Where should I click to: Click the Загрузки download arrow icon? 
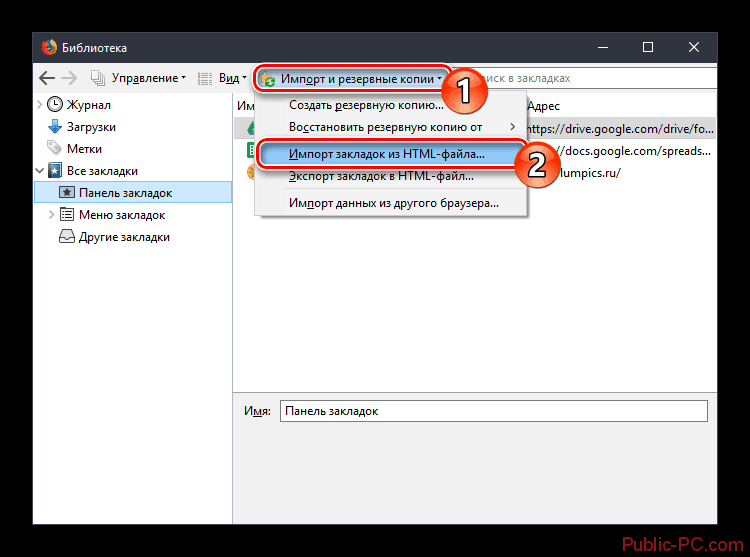(55, 127)
